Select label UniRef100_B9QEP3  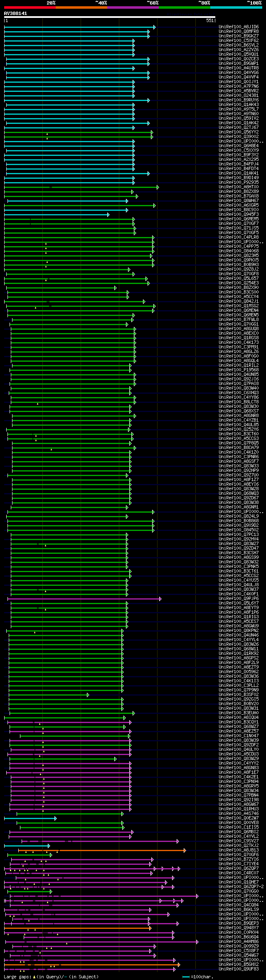click(x=239, y=923)
